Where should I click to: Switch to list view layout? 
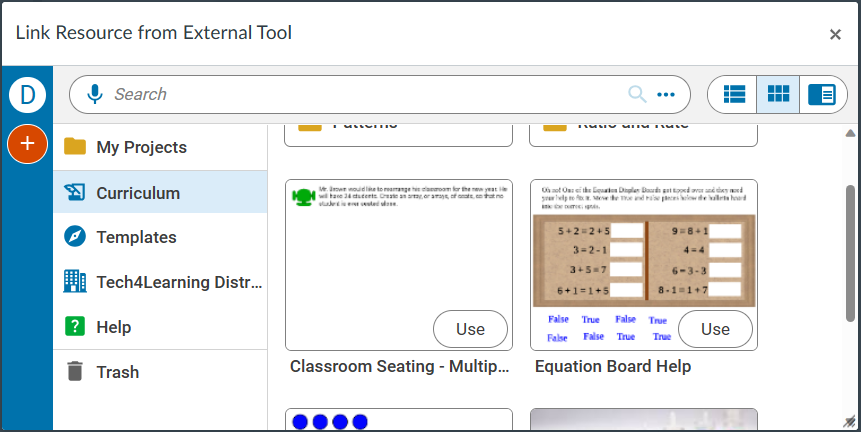click(x=734, y=94)
